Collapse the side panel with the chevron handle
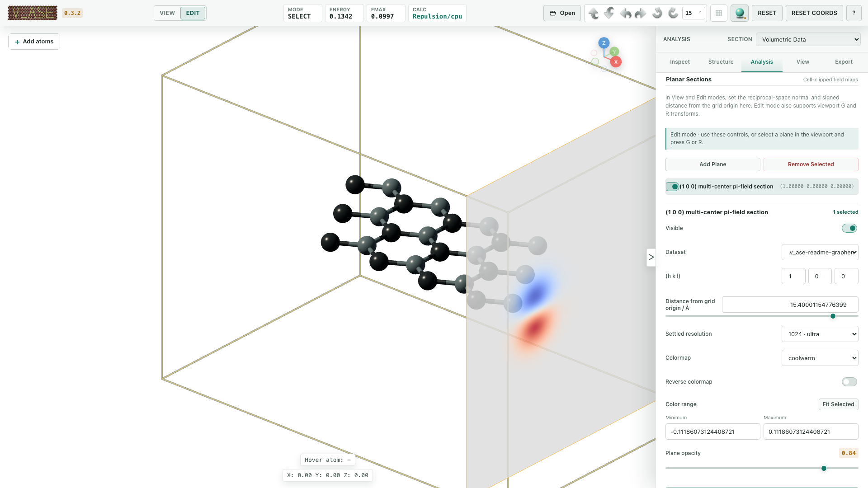Image resolution: width=868 pixels, height=488 pixels. [651, 257]
